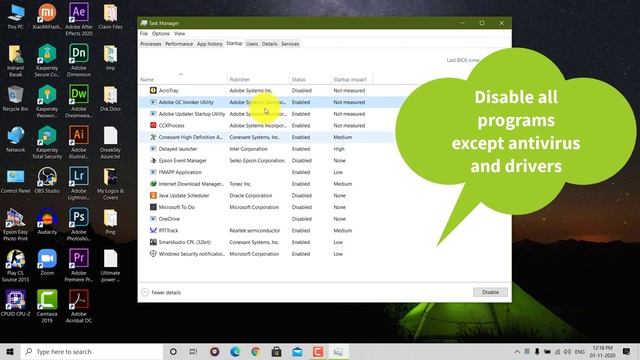Sort the list by the Name column header

pos(182,79)
